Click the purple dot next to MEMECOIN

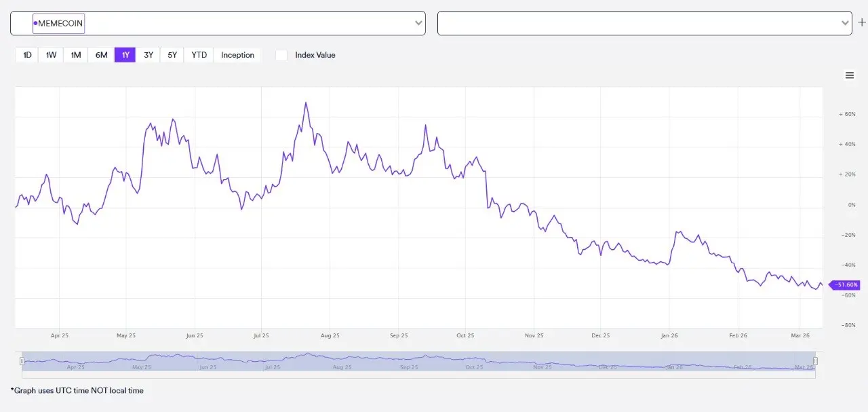point(35,23)
